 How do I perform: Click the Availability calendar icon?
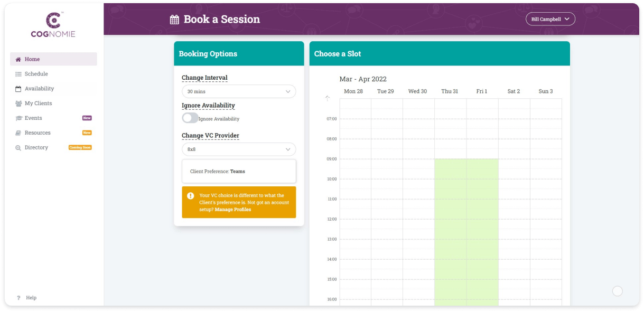point(18,88)
